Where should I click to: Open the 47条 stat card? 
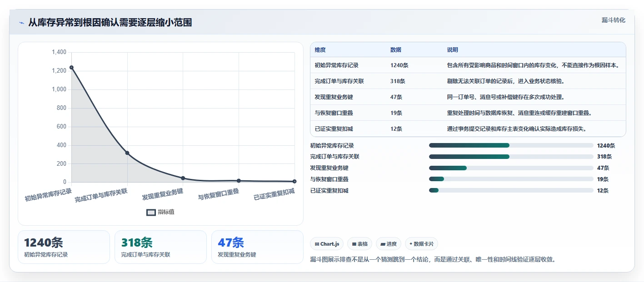257,247
